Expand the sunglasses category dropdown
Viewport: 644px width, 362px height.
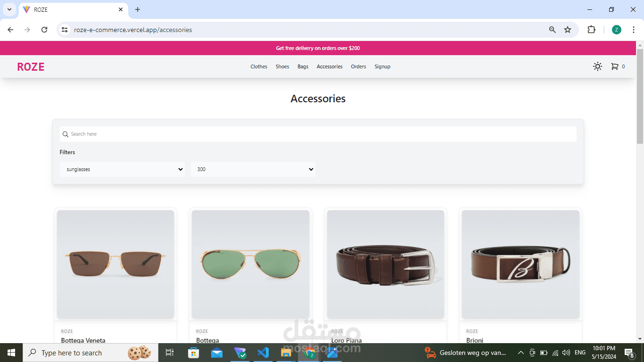tap(122, 169)
